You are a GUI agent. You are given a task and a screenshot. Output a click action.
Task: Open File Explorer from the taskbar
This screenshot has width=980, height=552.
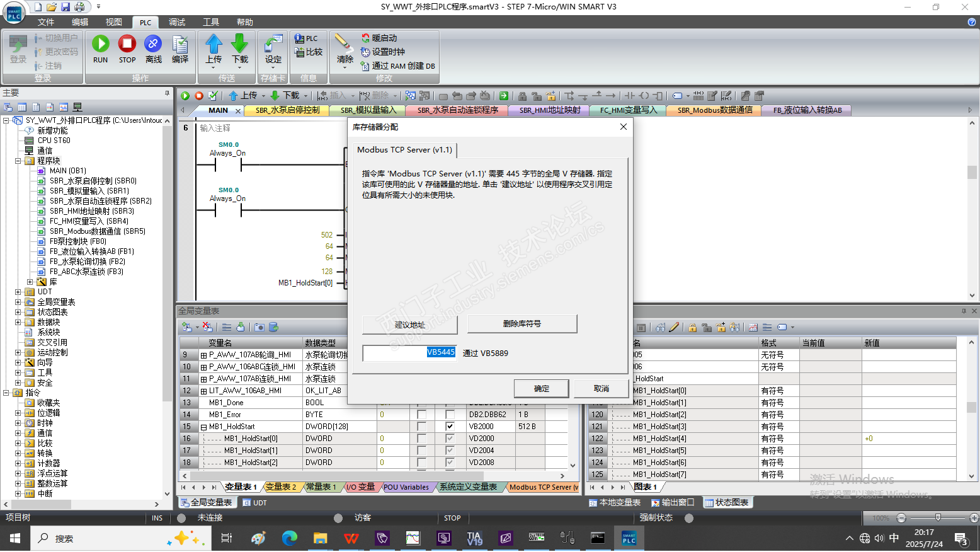[x=320, y=538]
